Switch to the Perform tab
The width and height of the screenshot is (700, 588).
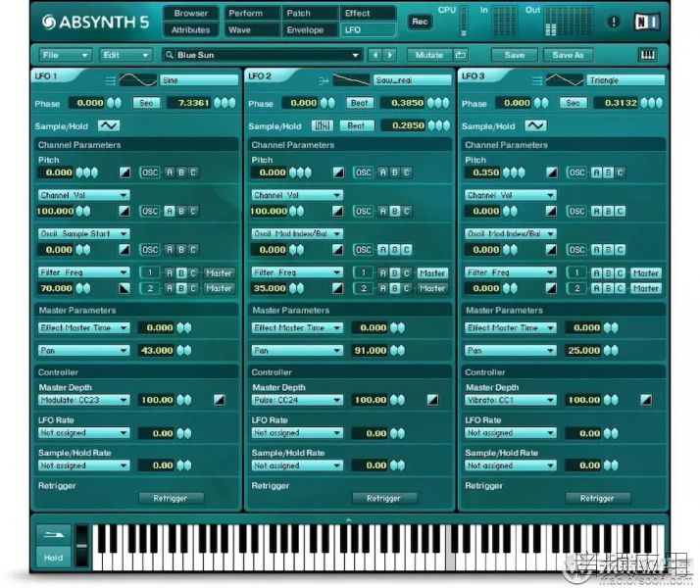(252, 14)
